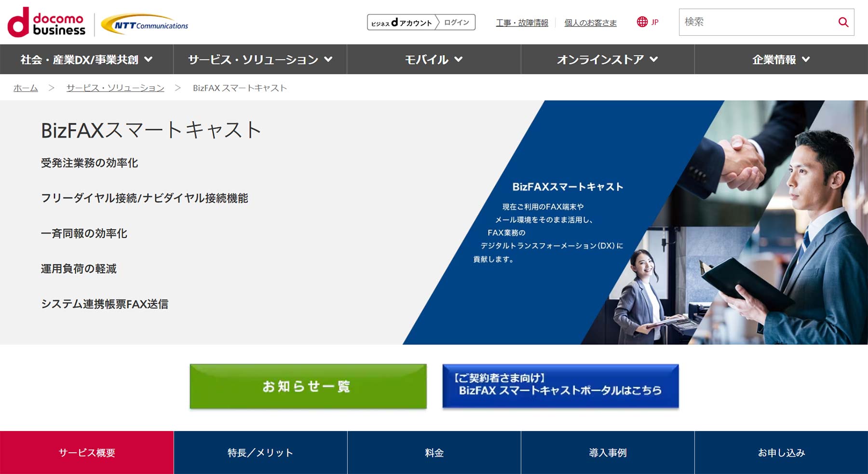Viewport: 868px width, 474px height.
Task: Click the BizFAX スマートキャスト breadcrumb text
Action: click(240, 88)
